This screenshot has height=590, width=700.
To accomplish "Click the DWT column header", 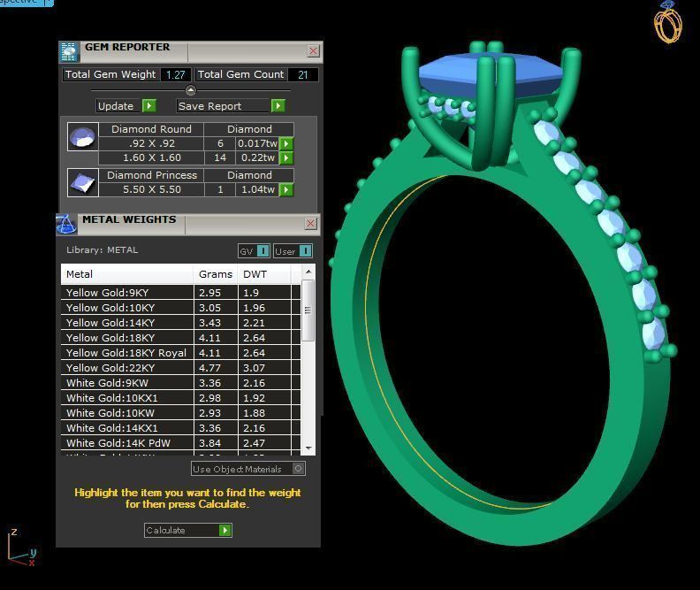I will pyautogui.click(x=264, y=274).
